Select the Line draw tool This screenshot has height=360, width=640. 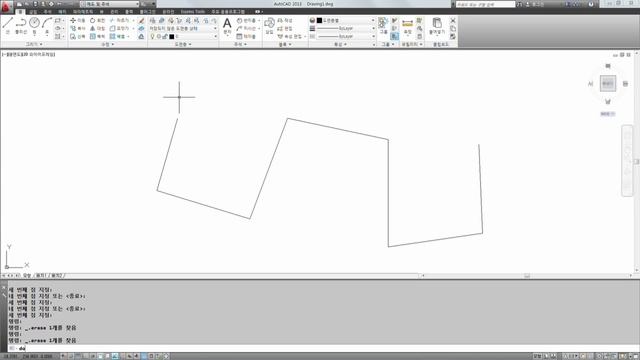pos(8,25)
